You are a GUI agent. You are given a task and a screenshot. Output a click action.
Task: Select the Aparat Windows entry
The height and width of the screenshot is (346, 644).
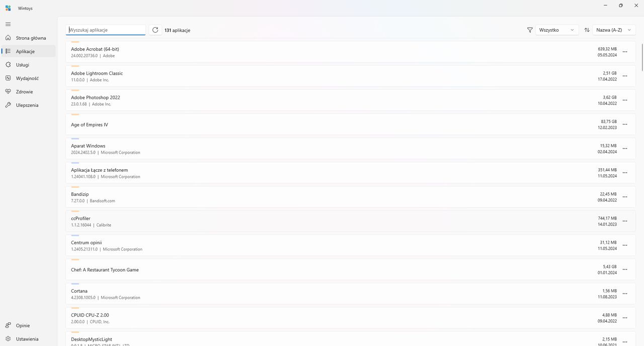[351, 149]
